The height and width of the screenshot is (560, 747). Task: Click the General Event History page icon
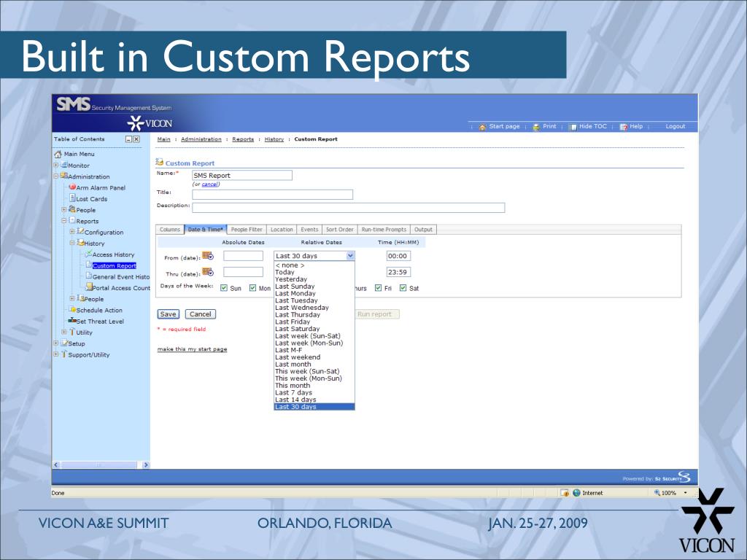coord(88,276)
